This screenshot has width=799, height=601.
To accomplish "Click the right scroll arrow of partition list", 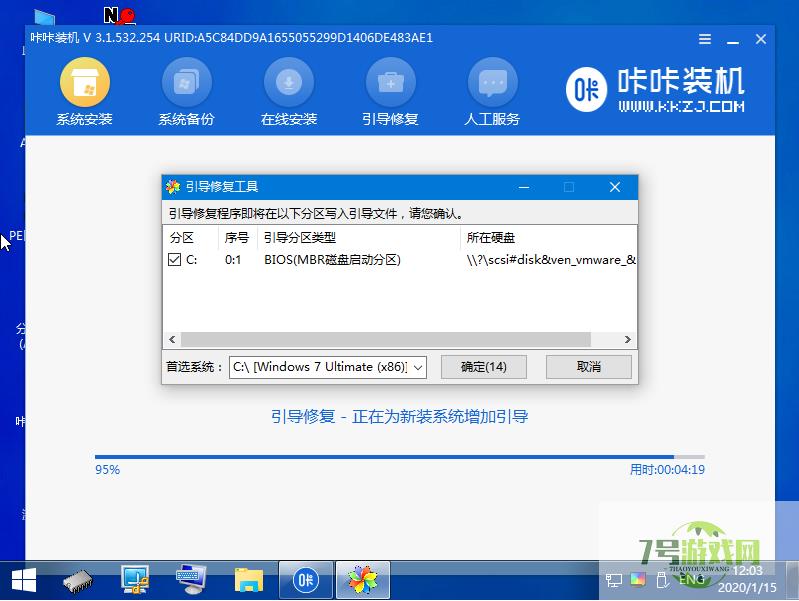I will (628, 339).
